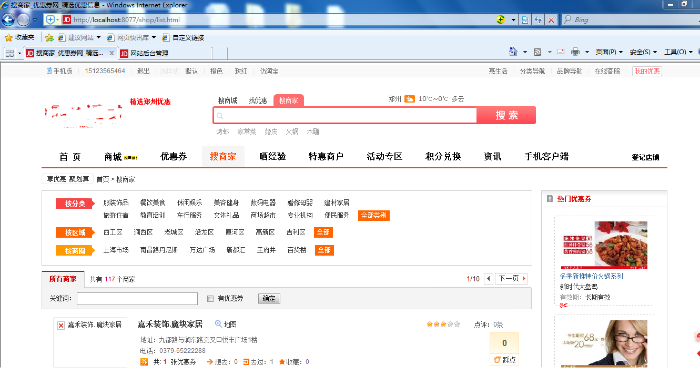Click the red JD favicon in address bar
This screenshot has height=368, width=700.
(67, 20)
